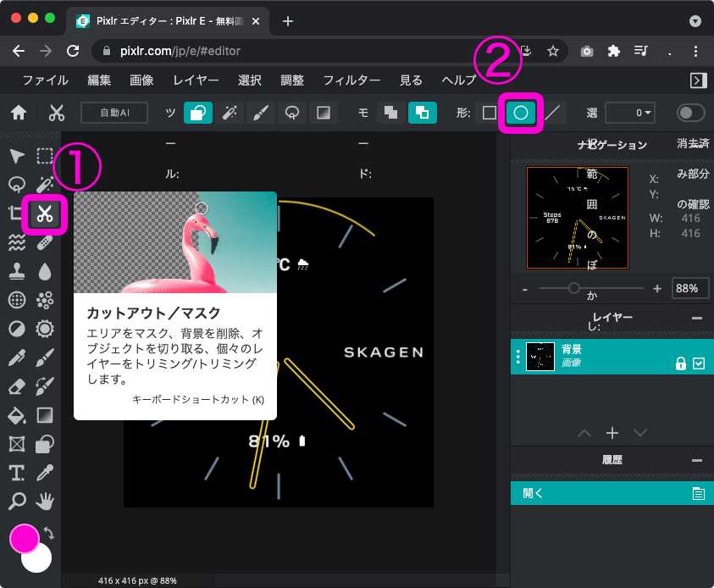
Task: Open the フィルター menu
Action: point(351,80)
